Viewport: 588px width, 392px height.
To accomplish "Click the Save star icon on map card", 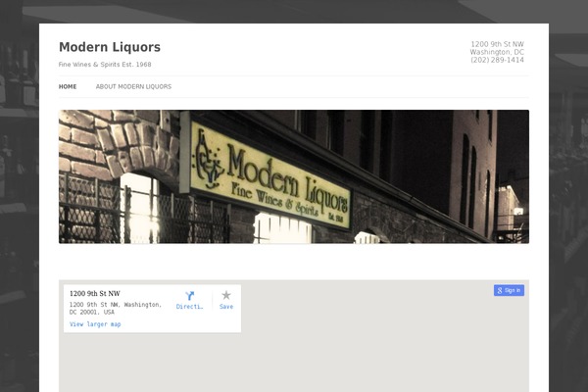I will 226,295.
